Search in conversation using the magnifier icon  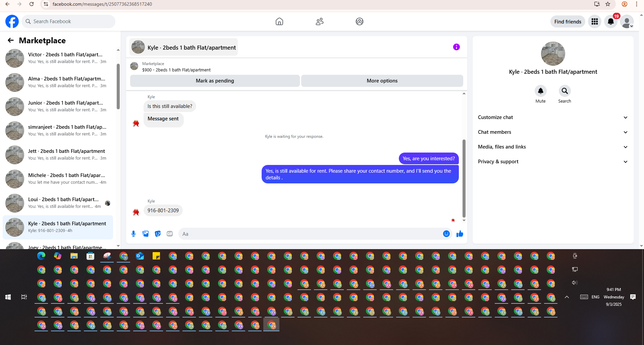click(565, 91)
